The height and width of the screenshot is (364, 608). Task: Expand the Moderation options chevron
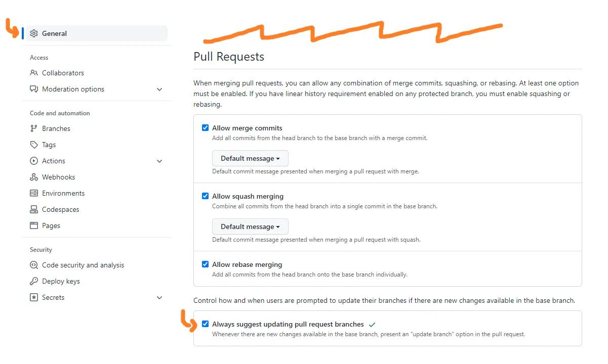coord(159,89)
